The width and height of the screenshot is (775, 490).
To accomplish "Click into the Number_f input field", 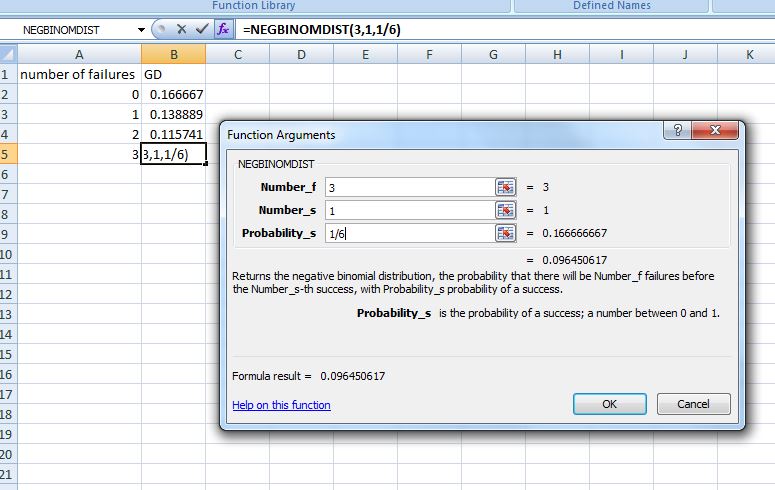I will [408, 187].
